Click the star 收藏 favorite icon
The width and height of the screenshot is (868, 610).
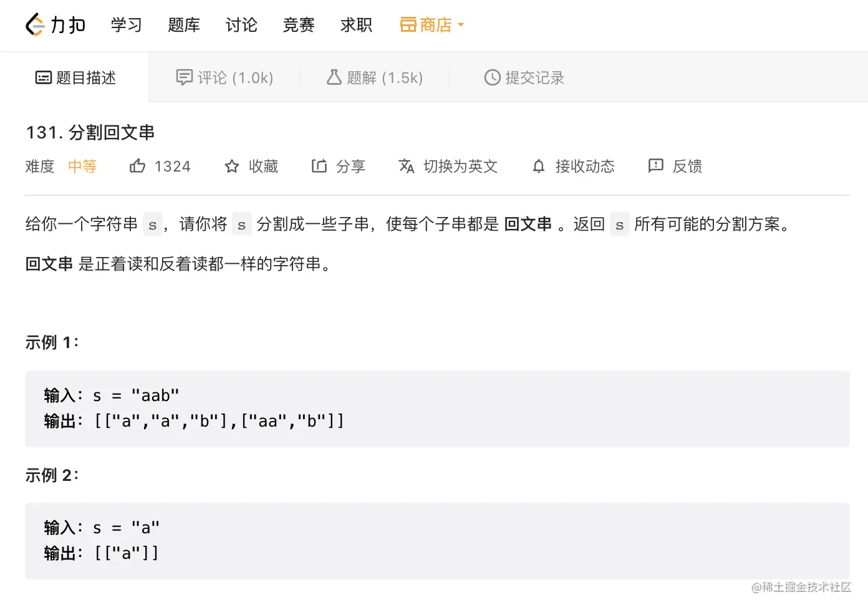click(232, 167)
